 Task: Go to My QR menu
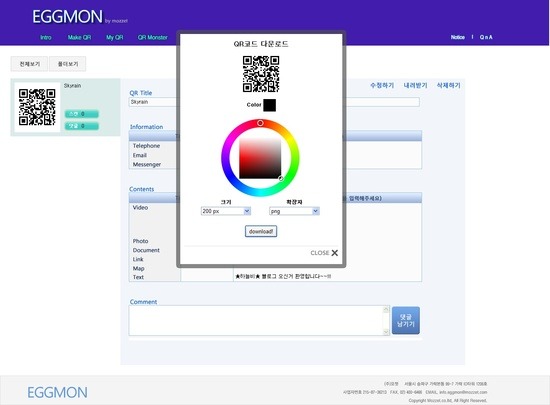pos(115,37)
